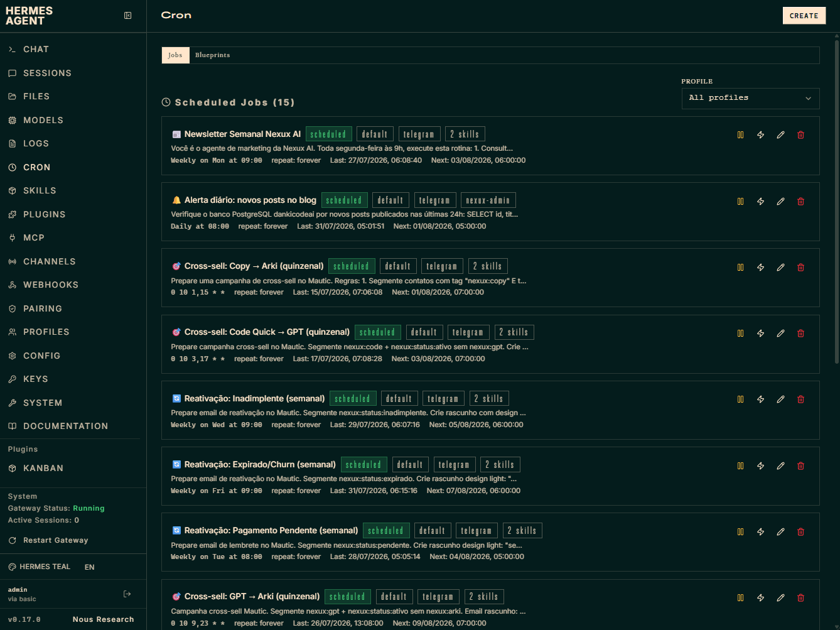
Task: Pause the Reativação Expirado/Churn job
Action: [x=741, y=466]
